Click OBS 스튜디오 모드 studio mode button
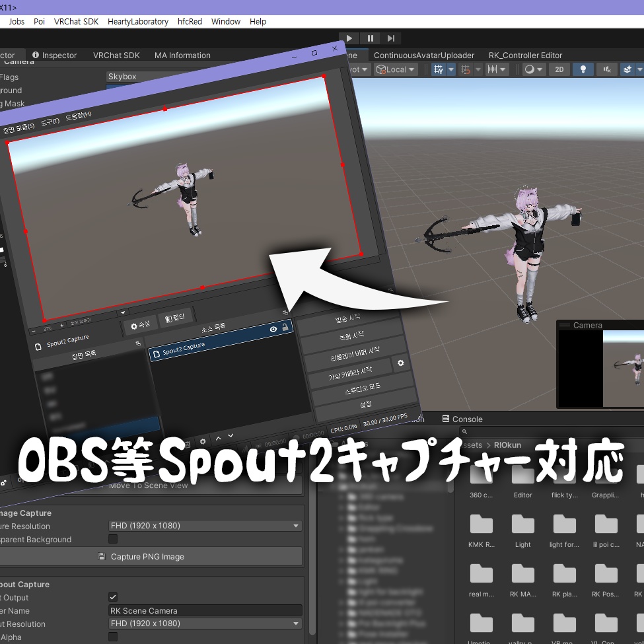 tap(363, 388)
